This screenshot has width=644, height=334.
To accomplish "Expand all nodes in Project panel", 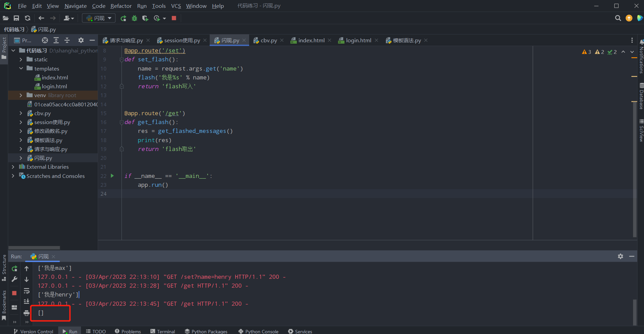I will point(56,40).
